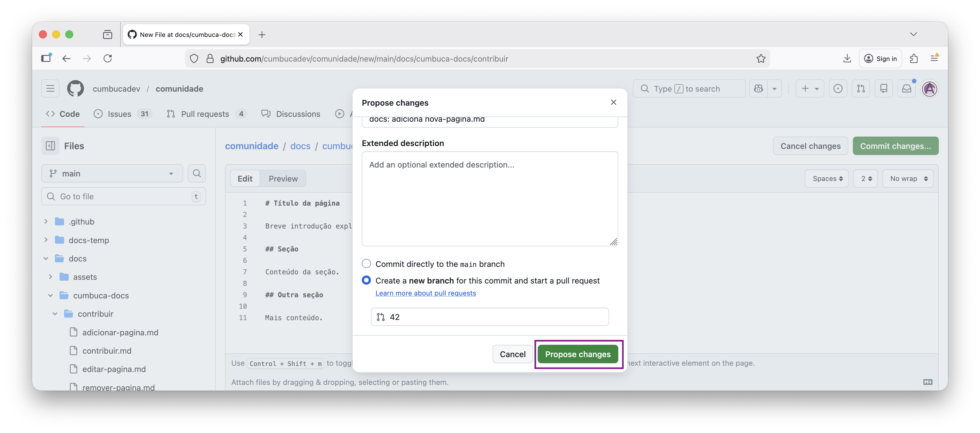Open the docs breadcrumb link
980x433 pixels.
(x=300, y=146)
